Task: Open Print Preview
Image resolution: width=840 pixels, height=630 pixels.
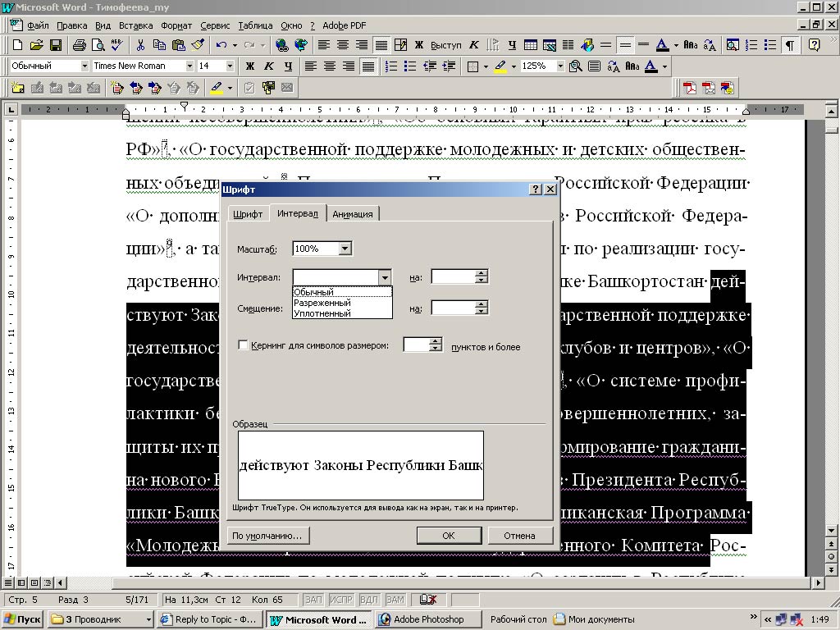Action: click(98, 45)
